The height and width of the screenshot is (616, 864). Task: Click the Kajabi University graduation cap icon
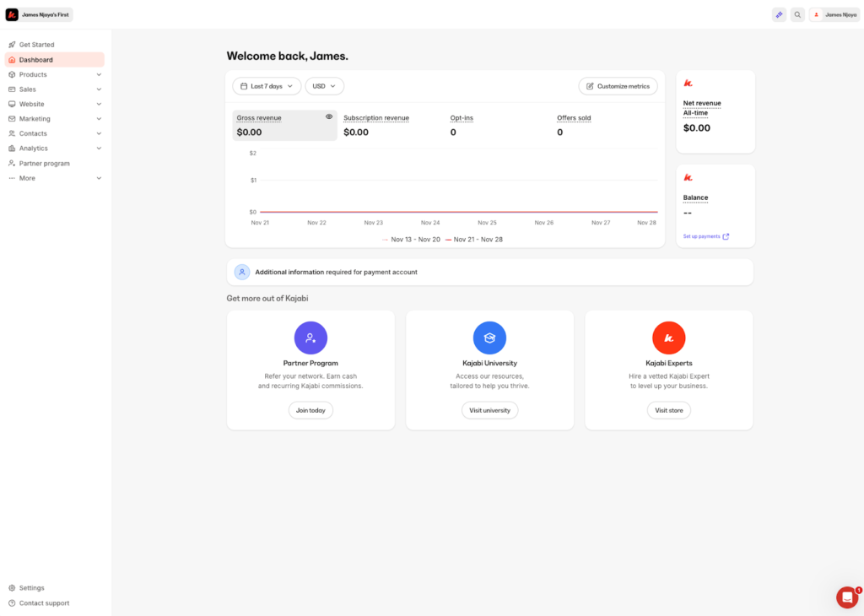(489, 338)
